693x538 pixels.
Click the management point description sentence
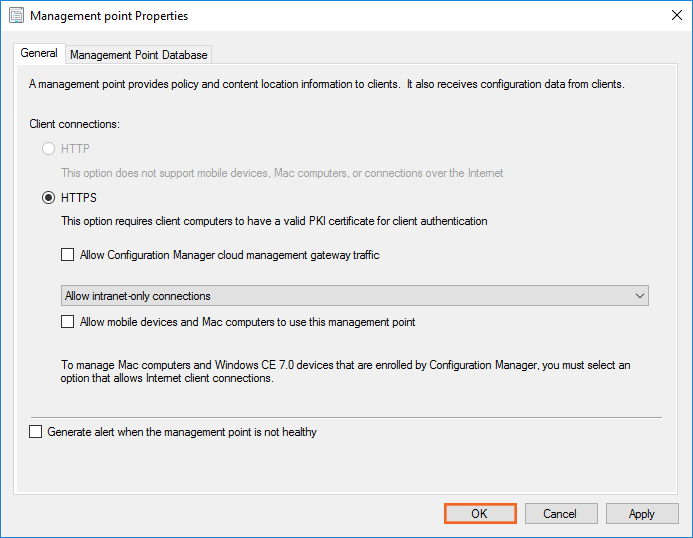pos(326,84)
